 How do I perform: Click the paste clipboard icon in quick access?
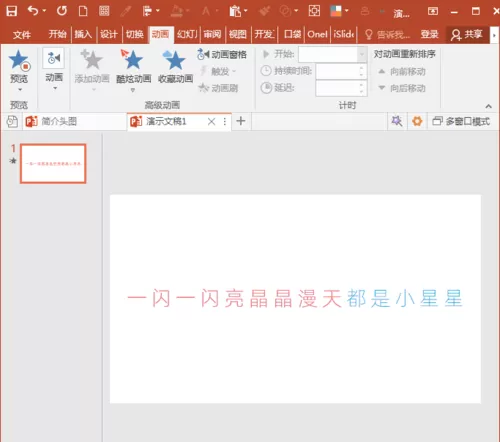(x=235, y=11)
